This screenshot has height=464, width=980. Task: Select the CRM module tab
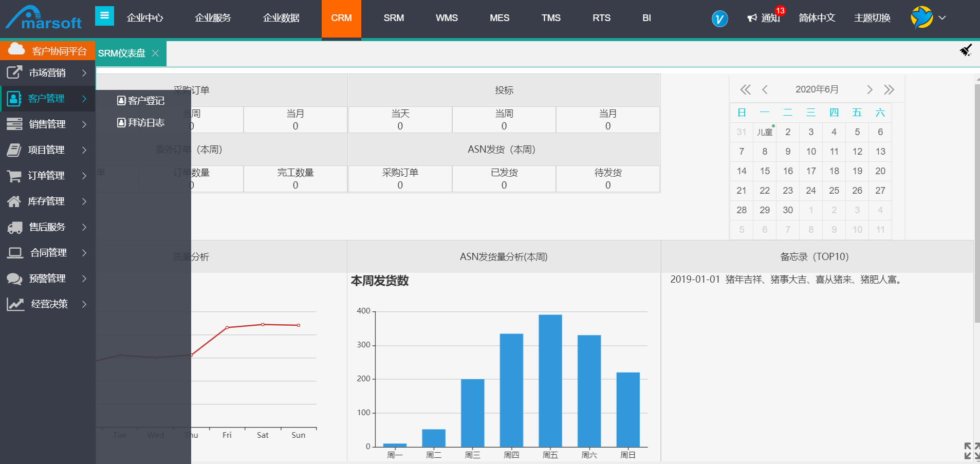pyautogui.click(x=341, y=19)
